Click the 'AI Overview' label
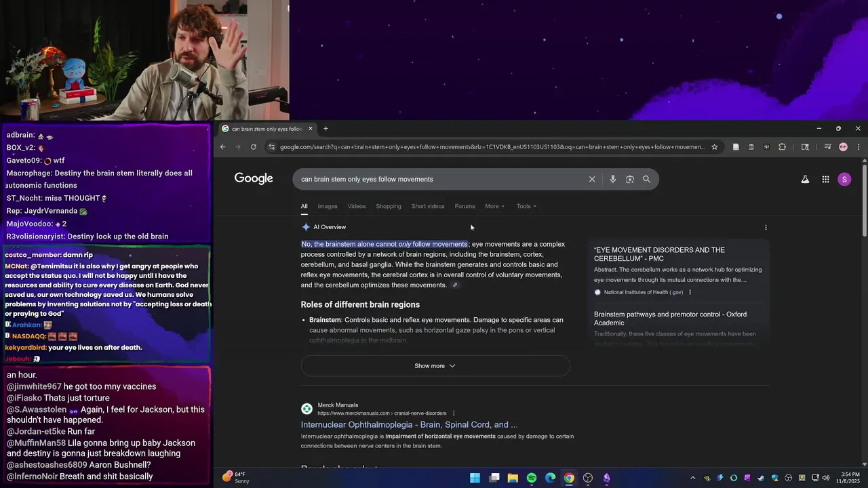868x488 pixels. [x=330, y=227]
